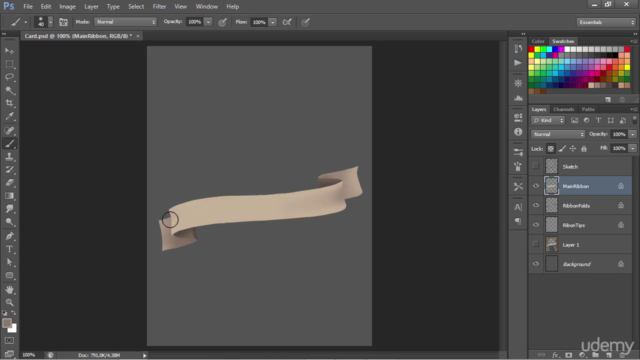Show Layer 1 visibility
The width and height of the screenshot is (640, 360).
click(x=536, y=244)
